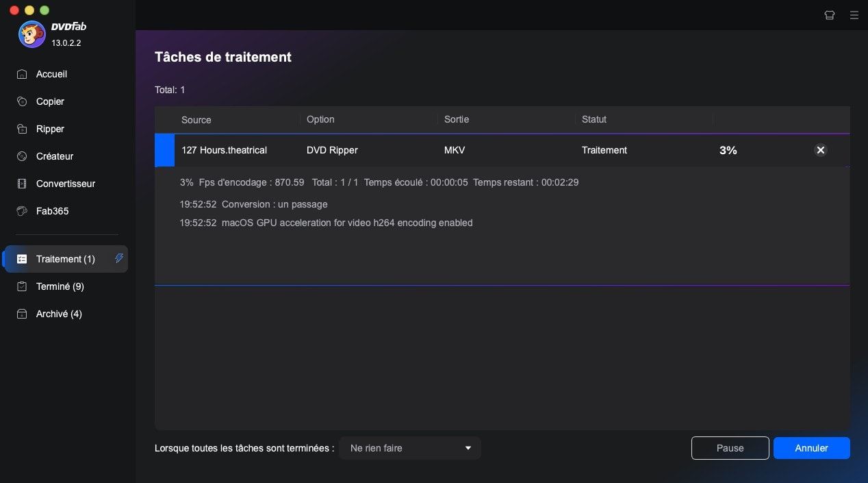The image size is (868, 483).
Task: Click the 3% progress indicator
Action: click(x=728, y=150)
